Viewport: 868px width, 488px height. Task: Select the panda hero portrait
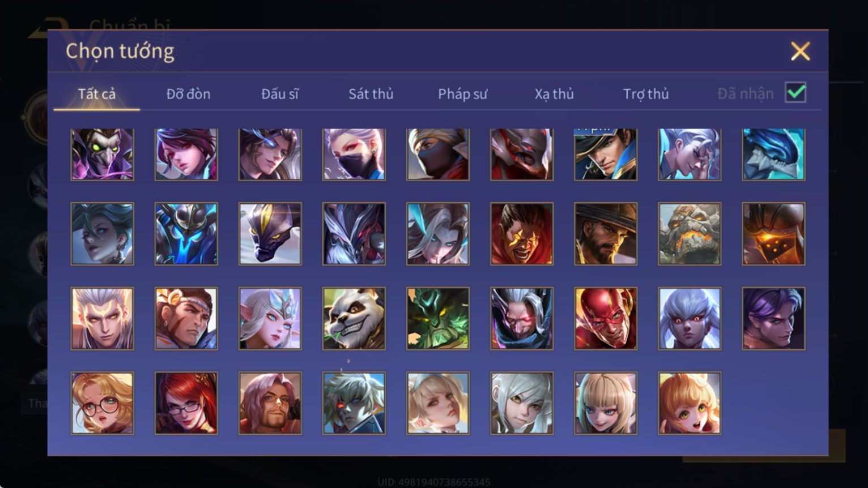[354, 318]
